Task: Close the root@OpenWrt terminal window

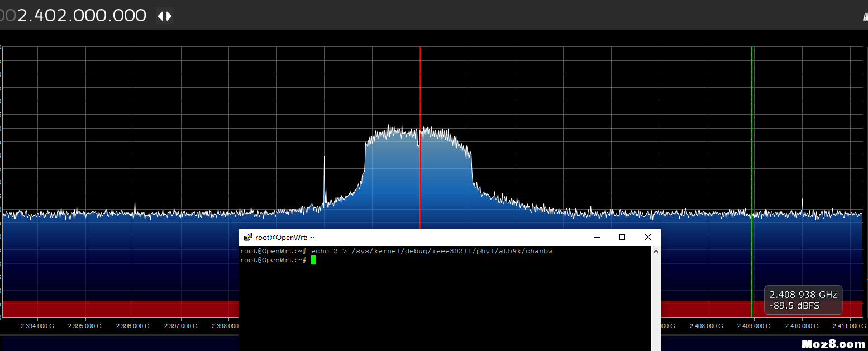Action: [648, 238]
